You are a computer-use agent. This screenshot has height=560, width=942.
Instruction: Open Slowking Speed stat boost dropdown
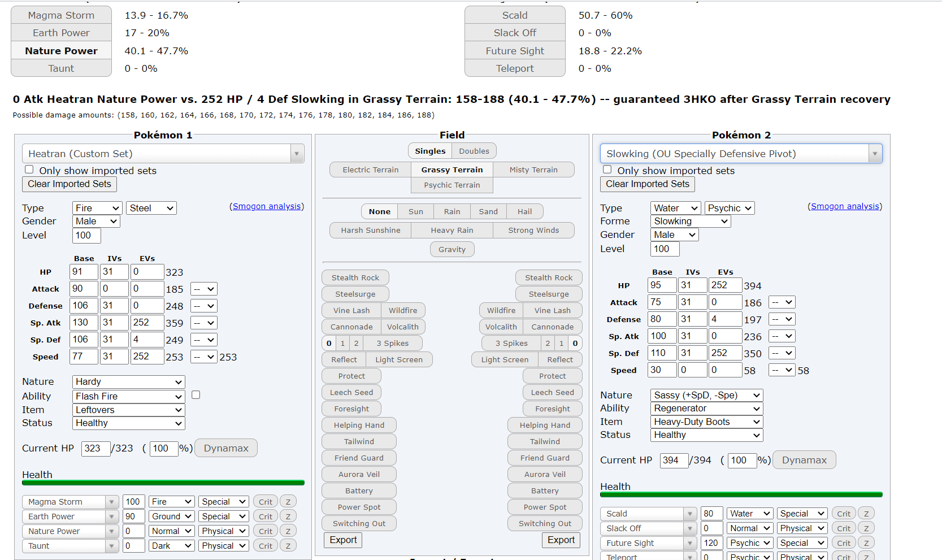click(x=782, y=370)
